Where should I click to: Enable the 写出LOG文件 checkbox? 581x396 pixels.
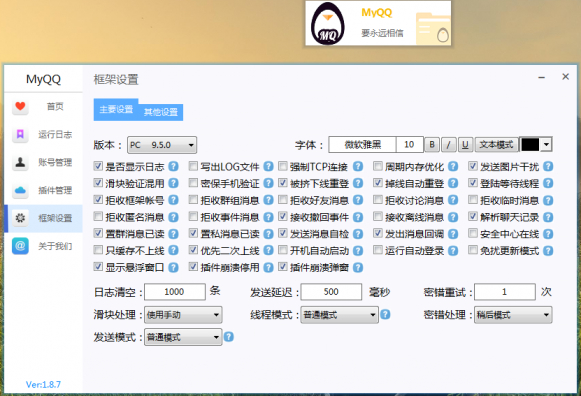tap(193, 166)
